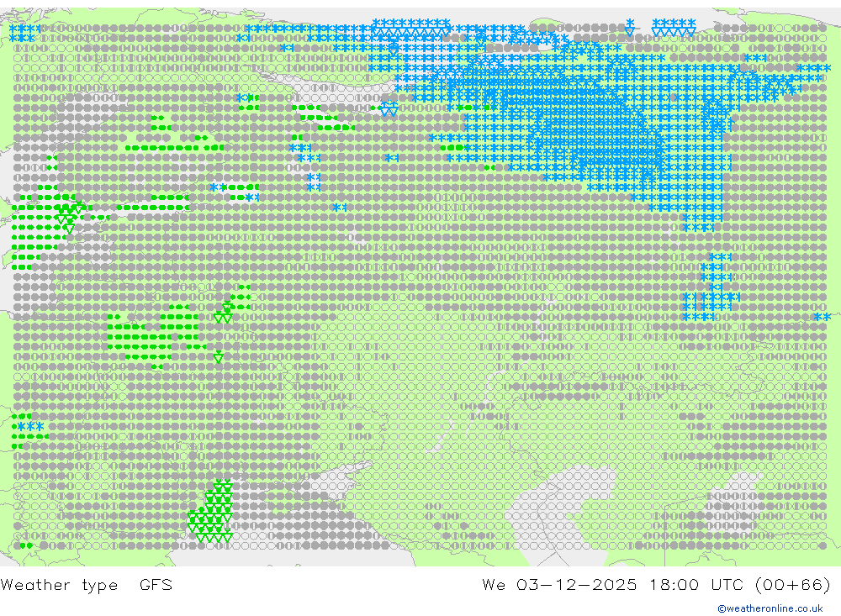The height and width of the screenshot is (616, 841).
Task: Click the 'We 03-12-2025 18:00 UTC (00+66)' timestamp
Action: click(656, 584)
